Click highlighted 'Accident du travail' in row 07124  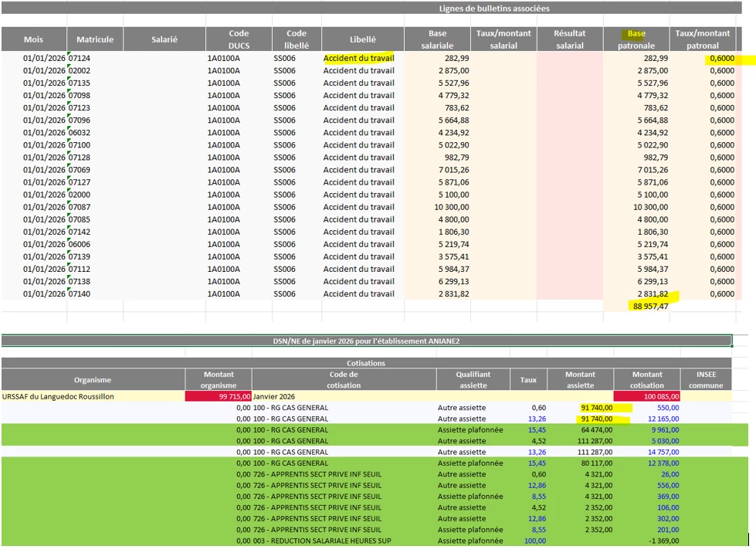coord(359,59)
